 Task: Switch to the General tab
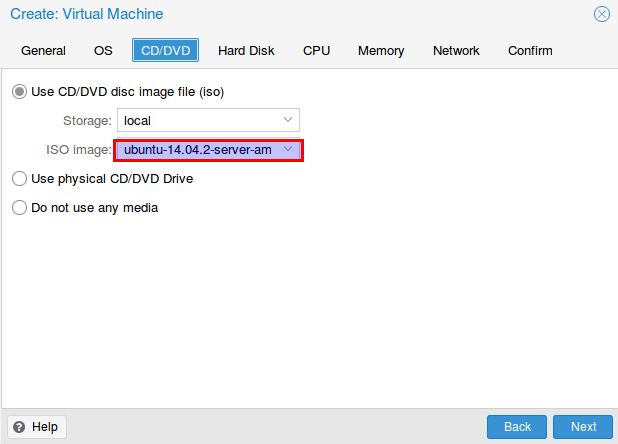click(x=43, y=50)
